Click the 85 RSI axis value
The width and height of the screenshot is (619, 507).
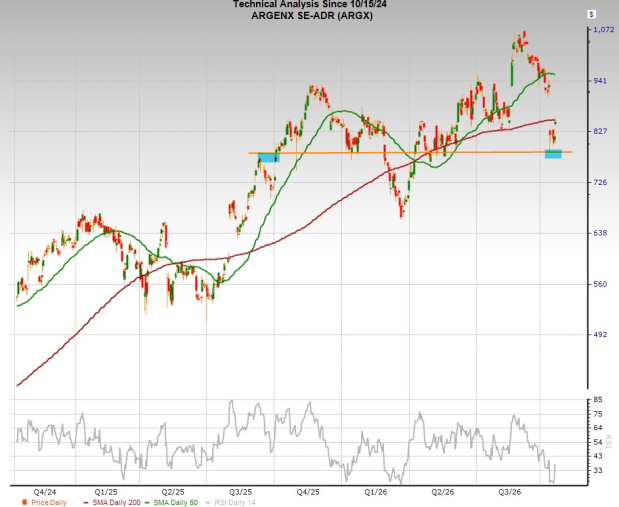tap(598, 400)
